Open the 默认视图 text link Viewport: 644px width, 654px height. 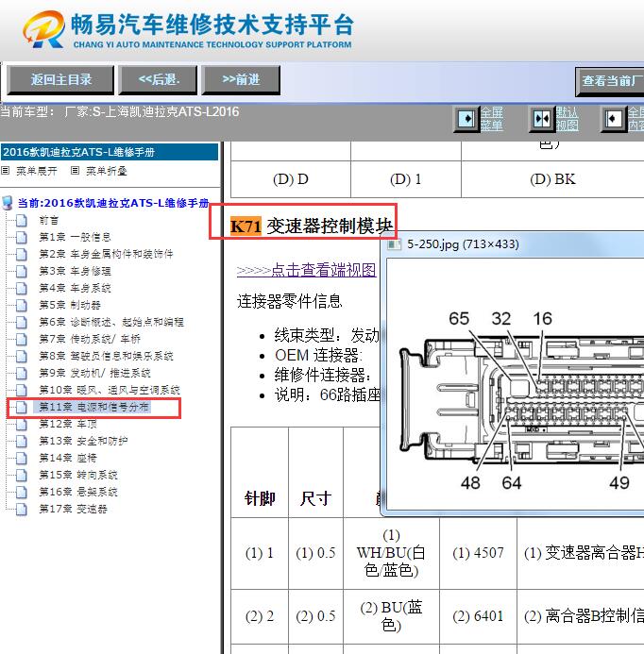point(567,119)
